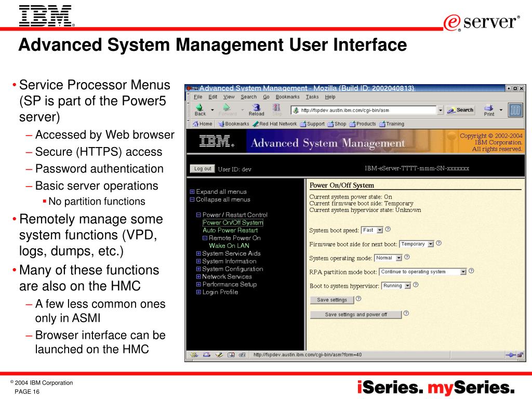Click the Reload icon
This screenshot has width=532, height=399.
point(257,108)
